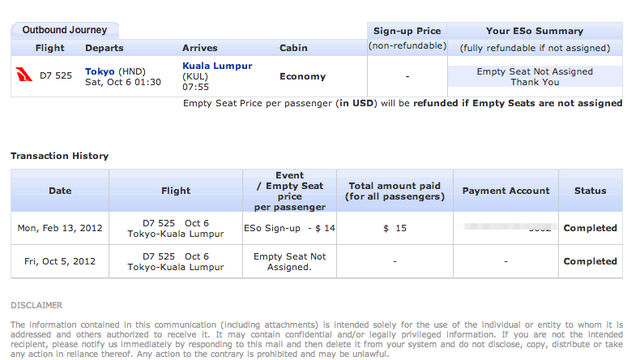This screenshot has height=360, width=640.
Task: Click the ESo Sign-up event cell
Action: [x=289, y=228]
